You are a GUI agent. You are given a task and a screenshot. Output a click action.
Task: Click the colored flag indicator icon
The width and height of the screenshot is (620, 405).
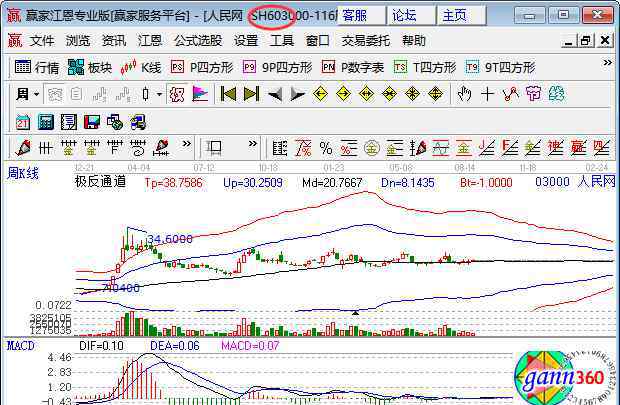tap(200, 94)
